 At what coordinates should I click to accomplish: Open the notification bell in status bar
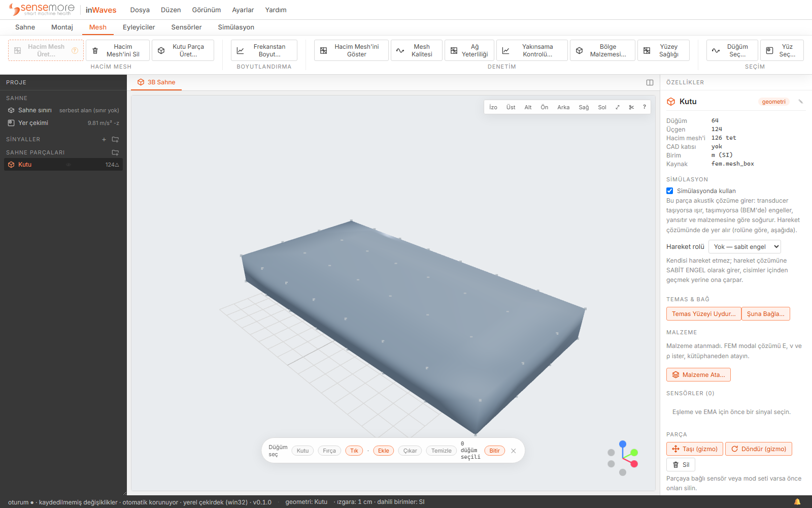click(797, 502)
